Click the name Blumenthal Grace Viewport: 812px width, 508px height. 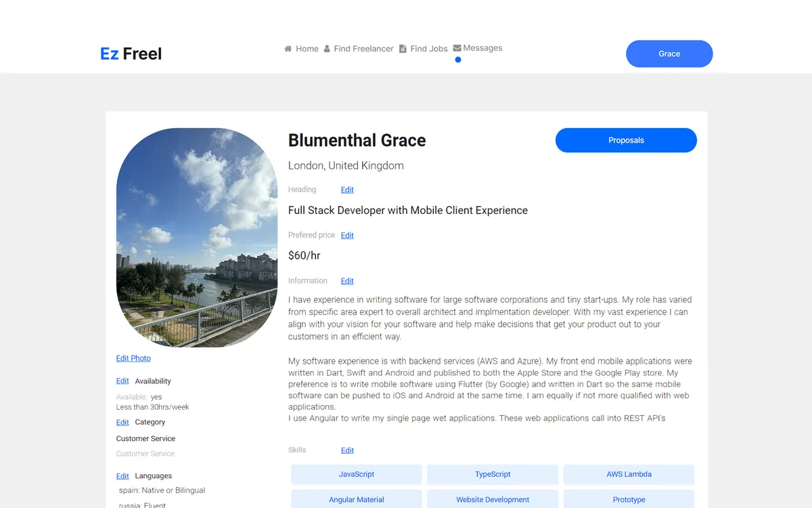click(x=357, y=140)
